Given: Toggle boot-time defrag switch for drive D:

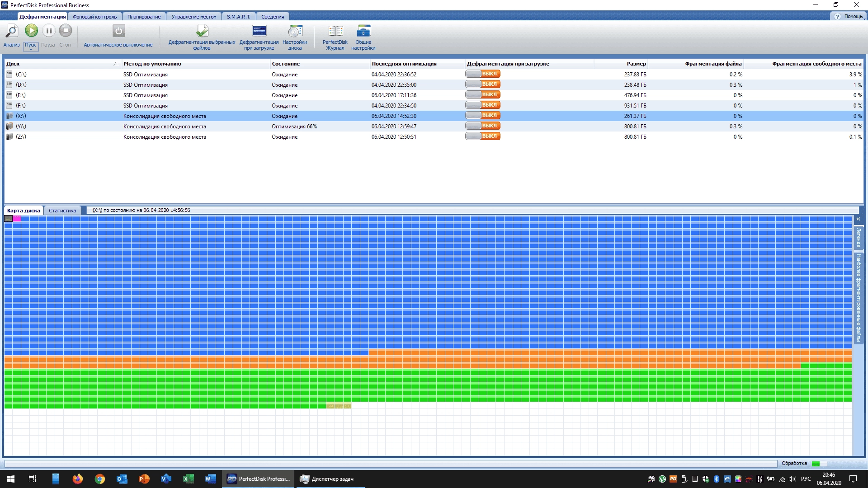Looking at the screenshot, I should pyautogui.click(x=483, y=84).
